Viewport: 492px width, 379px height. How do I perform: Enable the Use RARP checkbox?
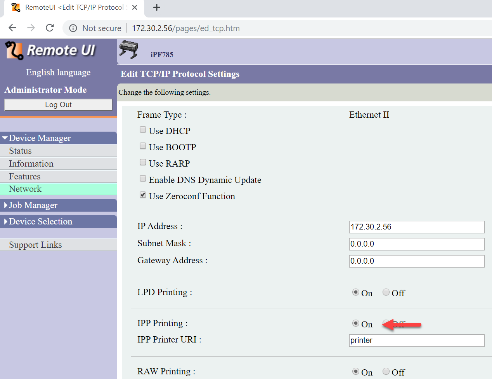[143, 162]
